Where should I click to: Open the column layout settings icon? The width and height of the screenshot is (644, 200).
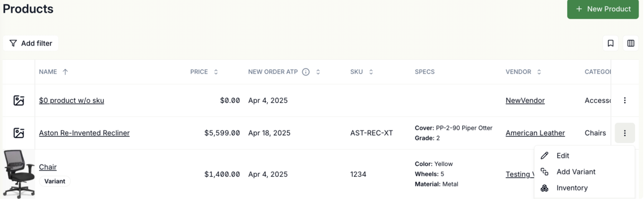click(x=630, y=43)
